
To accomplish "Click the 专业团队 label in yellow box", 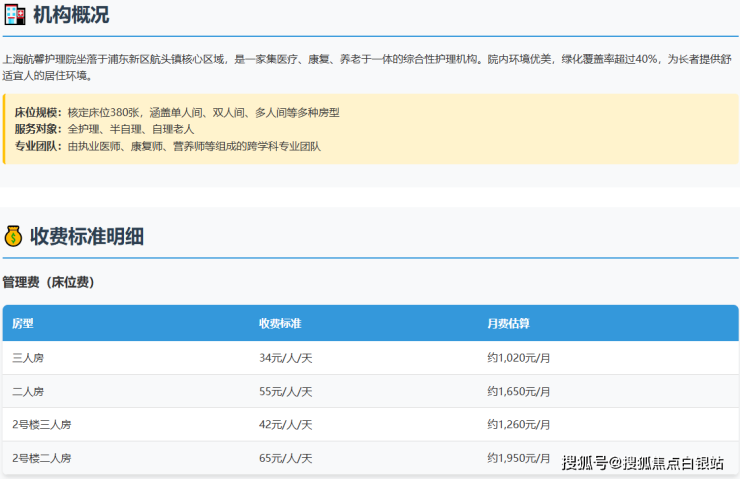I will pos(38,146).
